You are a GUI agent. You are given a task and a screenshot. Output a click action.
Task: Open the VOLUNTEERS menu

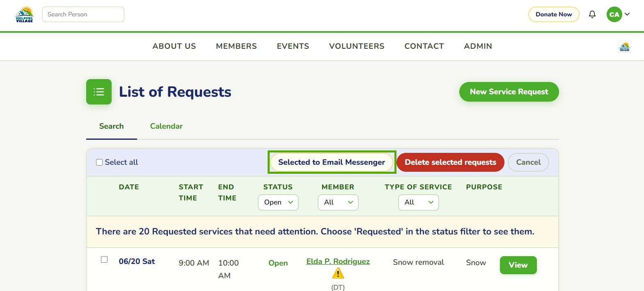pos(357,46)
